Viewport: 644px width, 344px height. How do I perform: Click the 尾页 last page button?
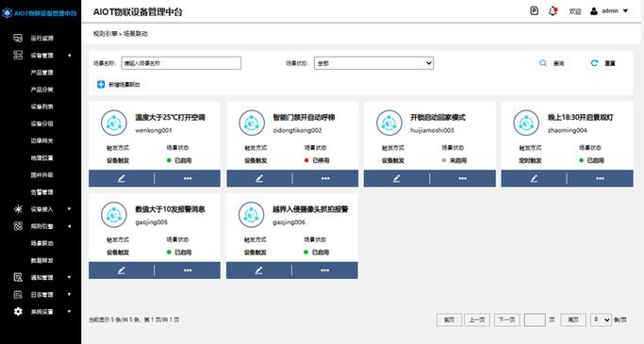click(573, 319)
